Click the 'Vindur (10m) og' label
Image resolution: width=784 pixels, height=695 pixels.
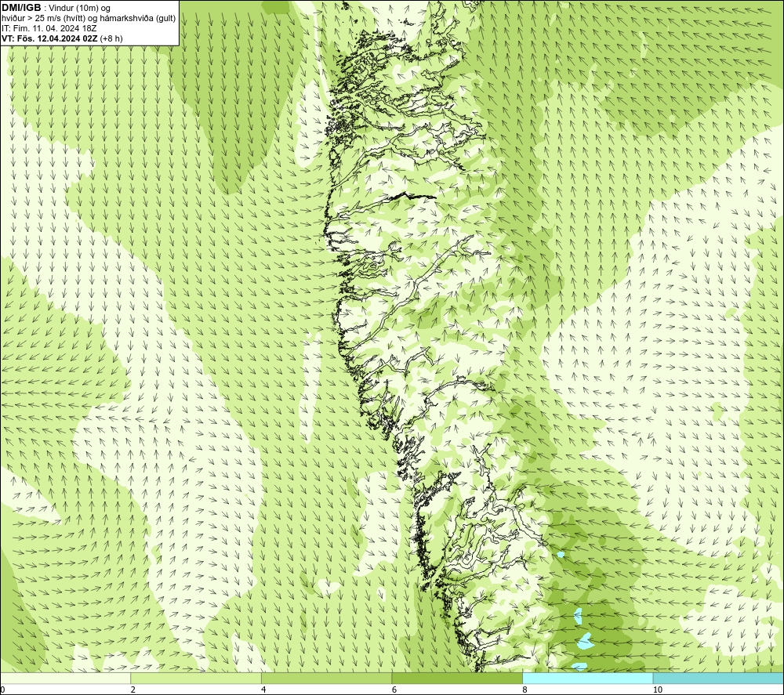[81, 9]
